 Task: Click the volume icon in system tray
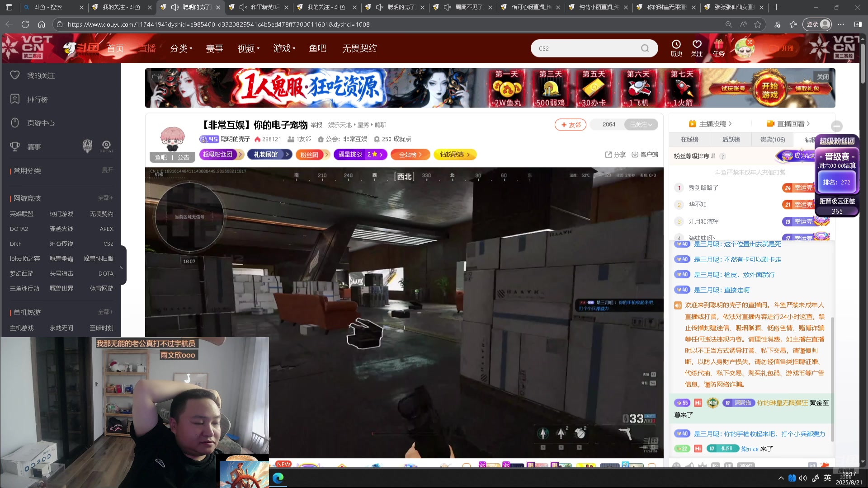click(803, 478)
